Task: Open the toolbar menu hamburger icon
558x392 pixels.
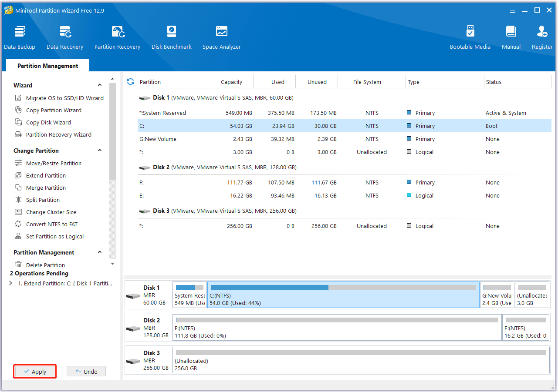Action: (512, 10)
